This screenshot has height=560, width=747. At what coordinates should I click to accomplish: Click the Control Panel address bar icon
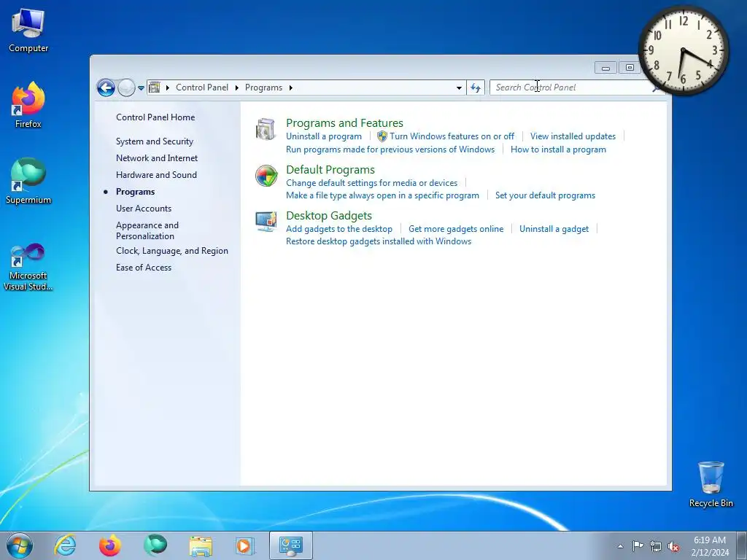point(155,87)
